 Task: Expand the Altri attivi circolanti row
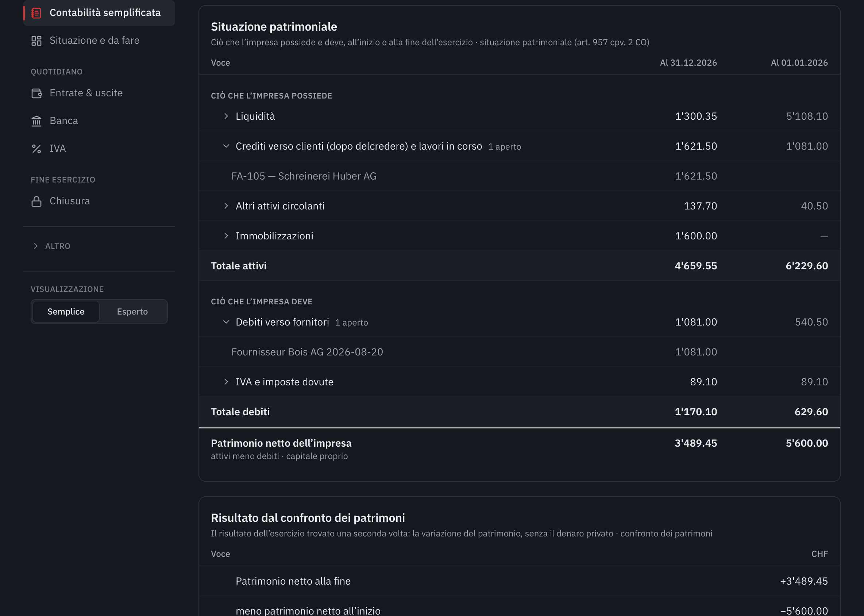tap(226, 206)
